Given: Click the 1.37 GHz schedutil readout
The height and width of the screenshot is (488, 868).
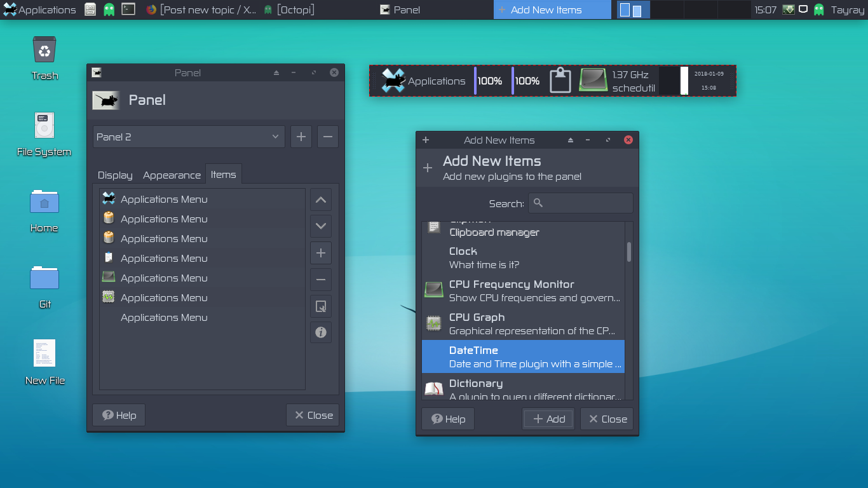Looking at the screenshot, I should 634,81.
